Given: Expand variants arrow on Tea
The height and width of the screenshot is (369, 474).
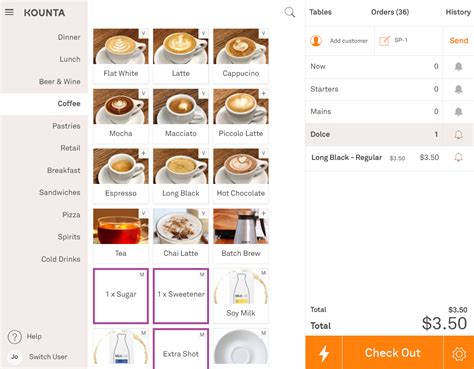Looking at the screenshot, I should 144,213.
